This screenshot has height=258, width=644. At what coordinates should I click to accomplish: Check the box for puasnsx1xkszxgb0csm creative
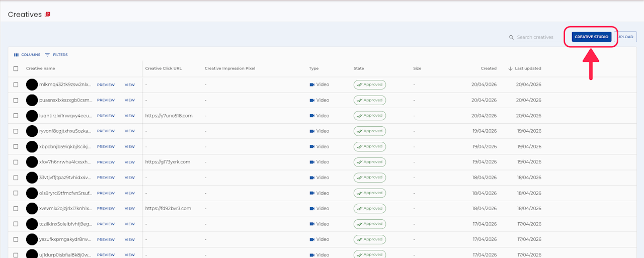click(16, 100)
